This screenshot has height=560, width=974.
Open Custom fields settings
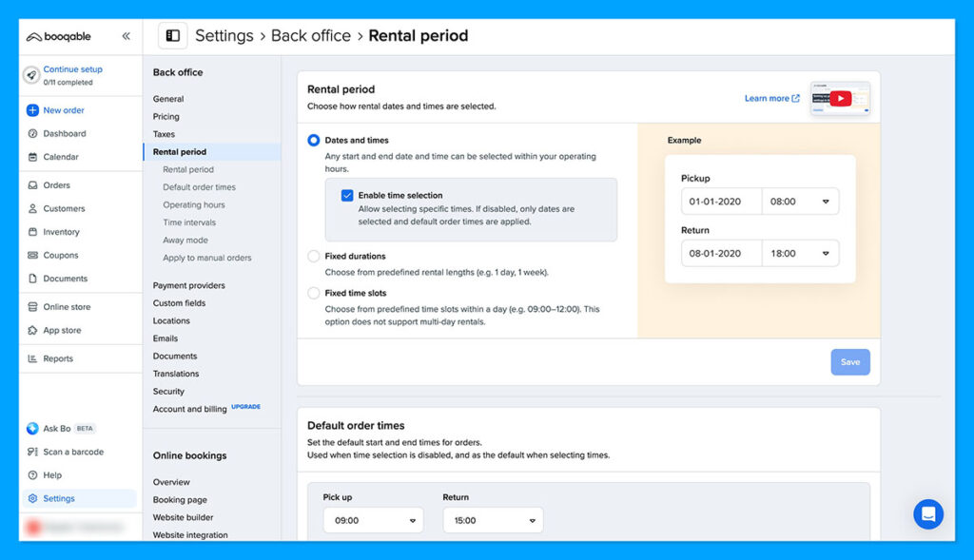[179, 303]
